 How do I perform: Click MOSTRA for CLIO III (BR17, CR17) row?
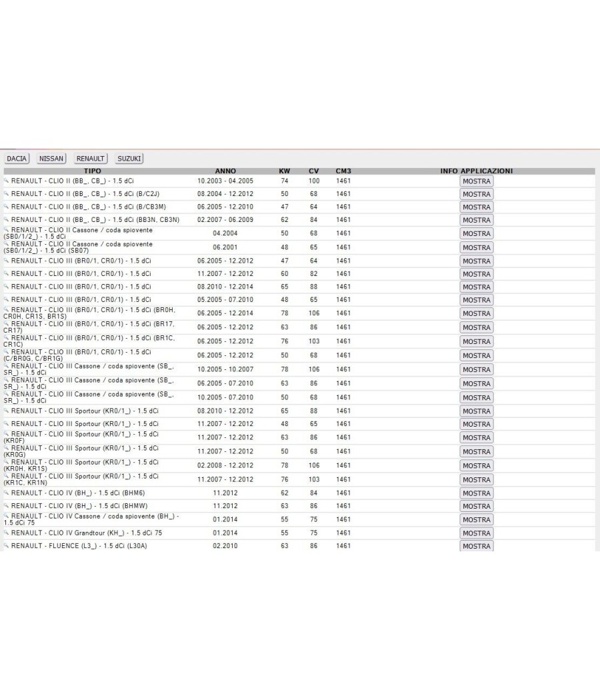(477, 327)
